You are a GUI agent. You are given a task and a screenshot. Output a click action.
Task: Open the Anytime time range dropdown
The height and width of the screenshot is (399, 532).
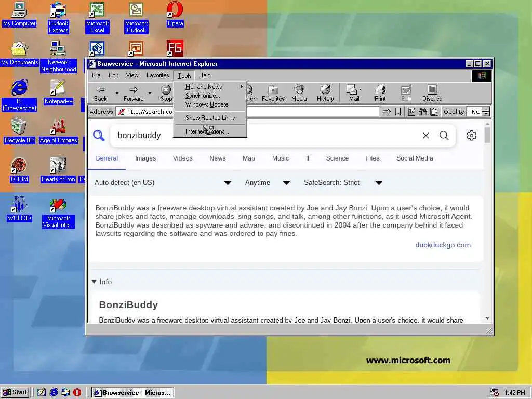click(268, 183)
